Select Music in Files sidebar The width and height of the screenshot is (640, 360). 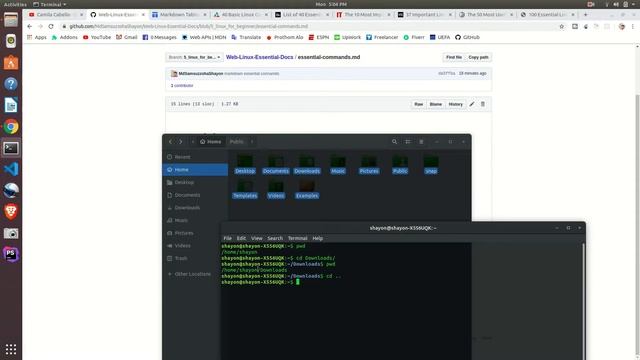(195, 220)
